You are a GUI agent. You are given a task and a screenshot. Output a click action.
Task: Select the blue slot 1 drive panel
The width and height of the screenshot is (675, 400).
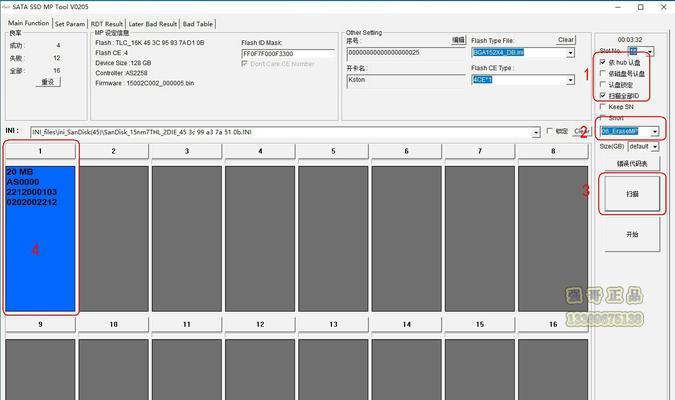(x=40, y=239)
